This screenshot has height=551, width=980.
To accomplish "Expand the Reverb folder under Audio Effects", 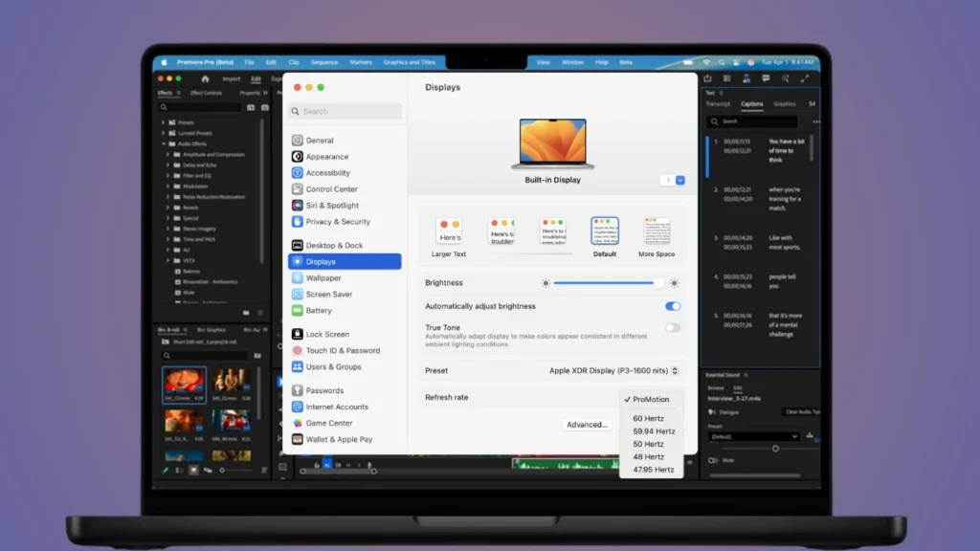I will 168,208.
